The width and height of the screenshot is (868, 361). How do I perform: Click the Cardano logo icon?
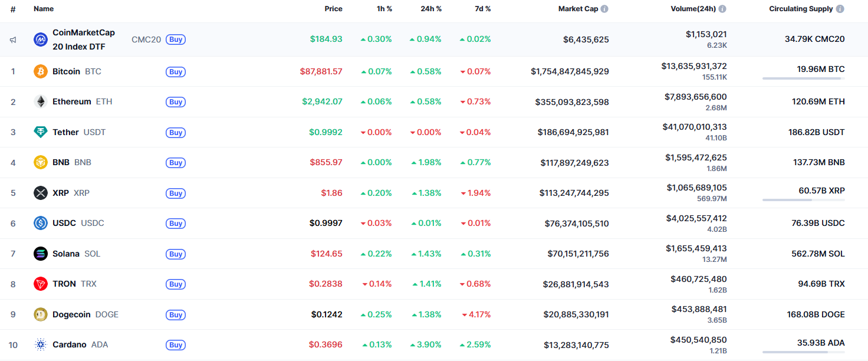(x=41, y=344)
